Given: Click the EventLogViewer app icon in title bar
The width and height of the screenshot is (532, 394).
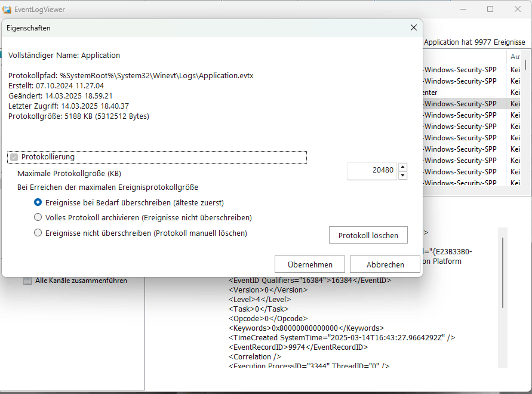Looking at the screenshot, I should pyautogui.click(x=7, y=10).
